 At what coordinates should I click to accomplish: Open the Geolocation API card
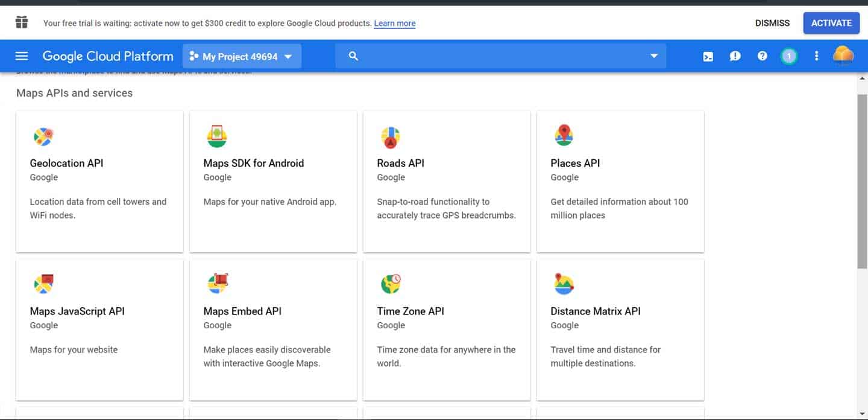(99, 182)
